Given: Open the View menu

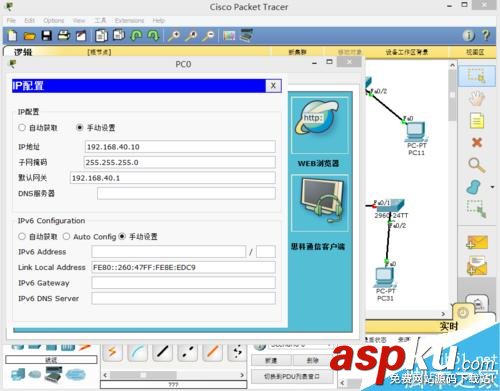Looking at the screenshot, I should pyautogui.click(x=79, y=20).
